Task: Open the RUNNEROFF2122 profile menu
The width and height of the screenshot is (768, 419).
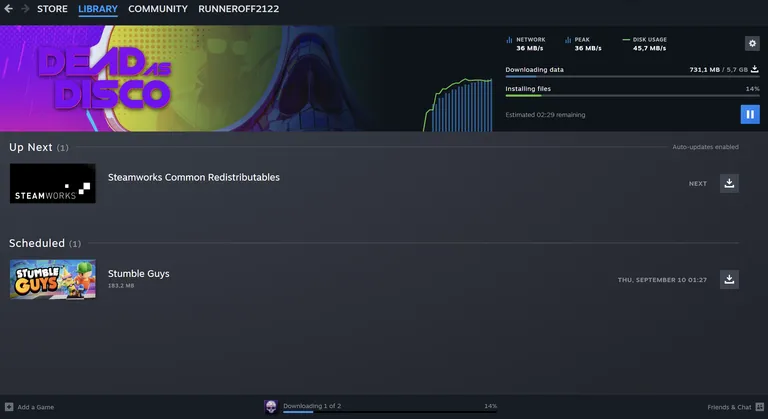Action: coord(239,9)
